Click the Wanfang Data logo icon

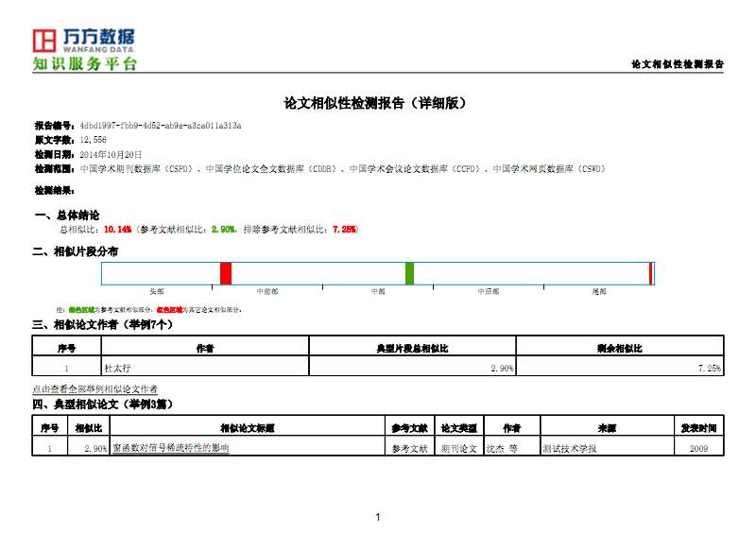click(44, 40)
